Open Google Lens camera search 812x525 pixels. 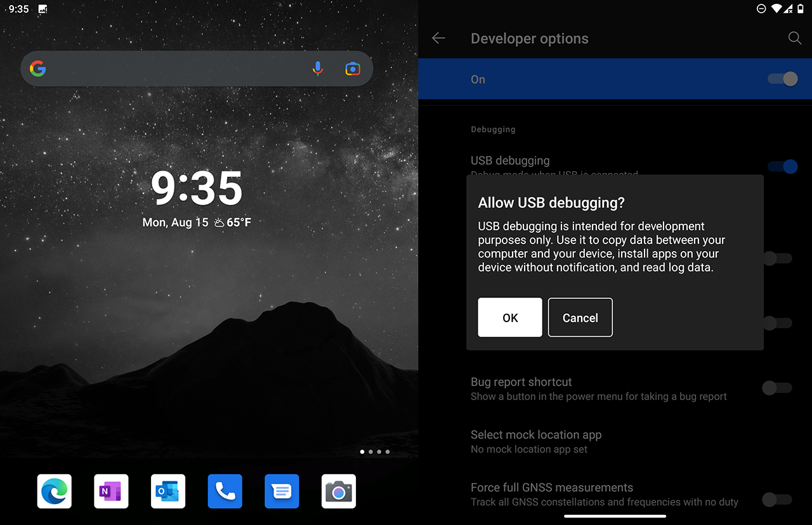pyautogui.click(x=353, y=68)
